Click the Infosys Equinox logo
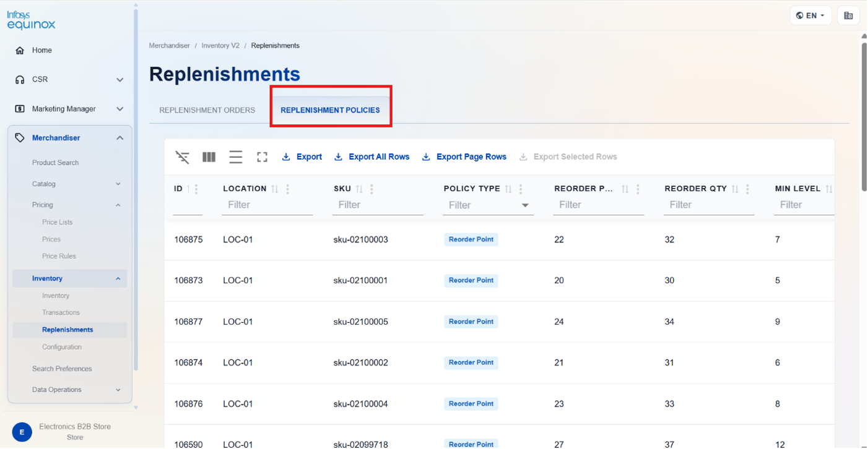Viewport: 868px width, 449px height. 31,20
